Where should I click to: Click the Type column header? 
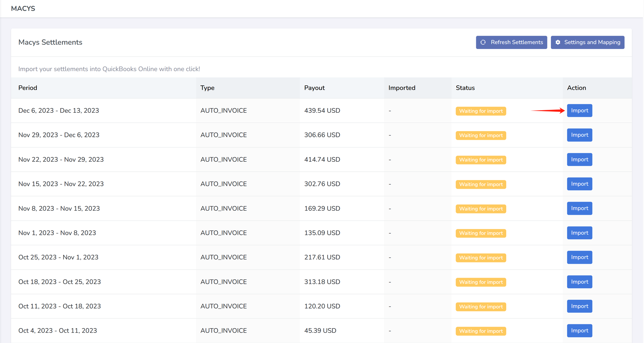(x=207, y=88)
